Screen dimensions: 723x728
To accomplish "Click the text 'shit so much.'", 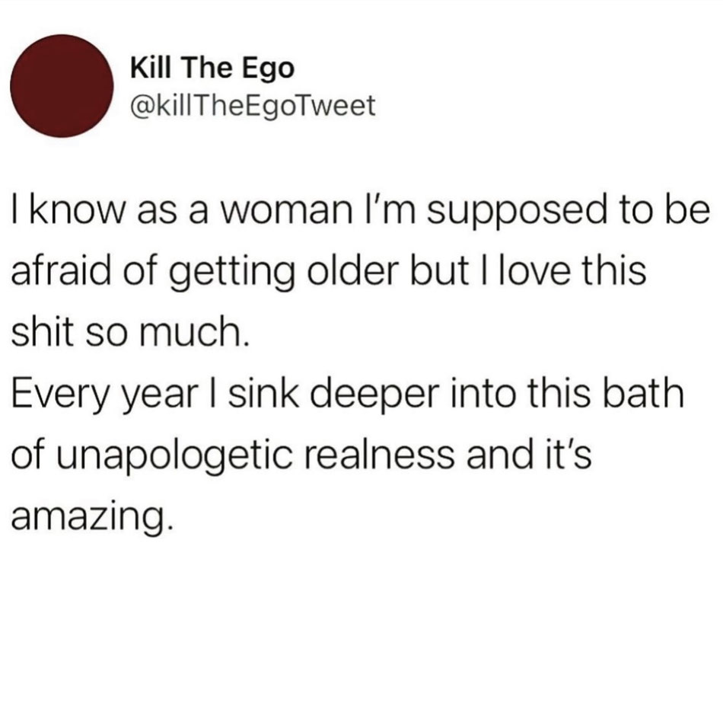I will pyautogui.click(x=130, y=331).
